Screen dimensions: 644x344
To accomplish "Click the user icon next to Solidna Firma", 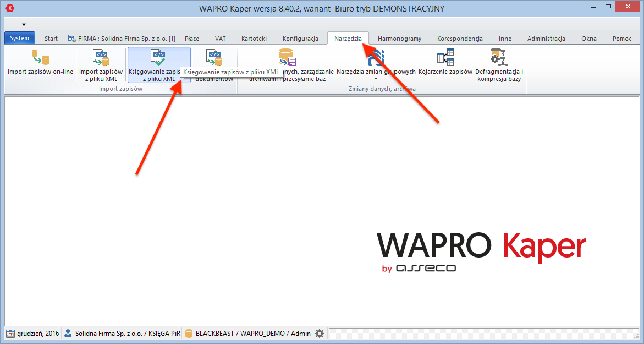I will click(67, 333).
